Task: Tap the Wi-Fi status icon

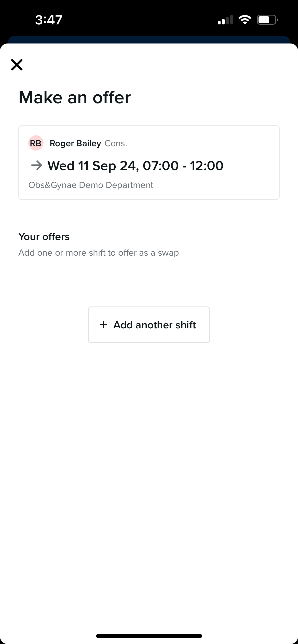Action: click(245, 20)
